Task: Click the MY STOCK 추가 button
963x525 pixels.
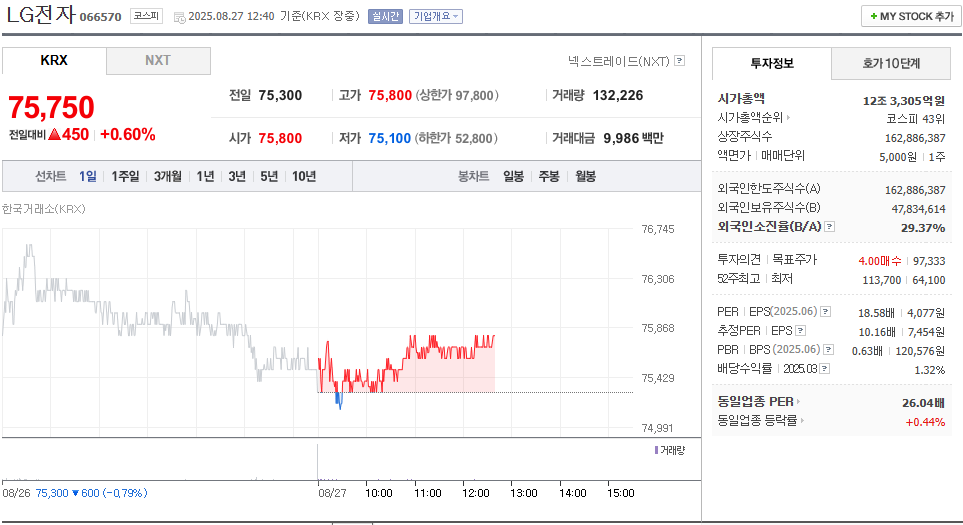Action: 911,17
